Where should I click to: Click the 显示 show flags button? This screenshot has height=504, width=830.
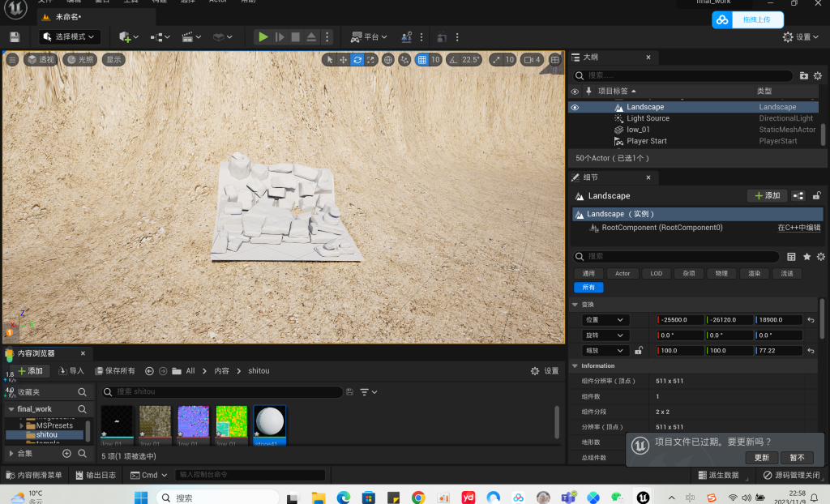[113, 59]
